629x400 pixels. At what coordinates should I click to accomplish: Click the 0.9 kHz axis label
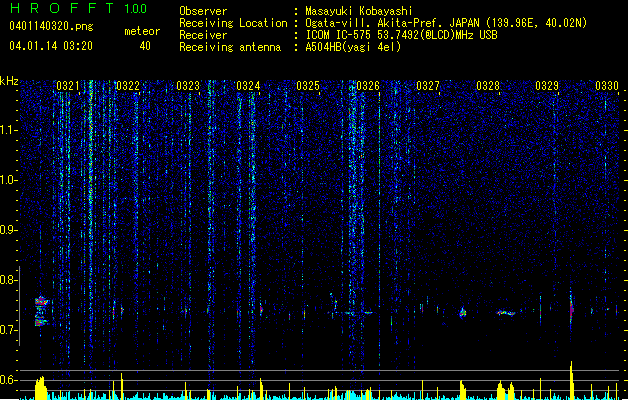point(9,230)
